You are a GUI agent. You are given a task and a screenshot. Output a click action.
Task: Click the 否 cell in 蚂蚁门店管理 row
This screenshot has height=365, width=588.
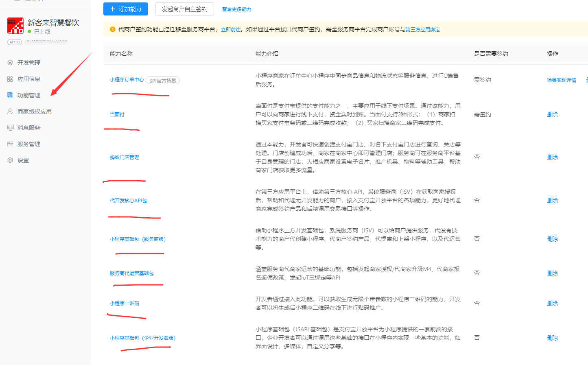point(477,157)
